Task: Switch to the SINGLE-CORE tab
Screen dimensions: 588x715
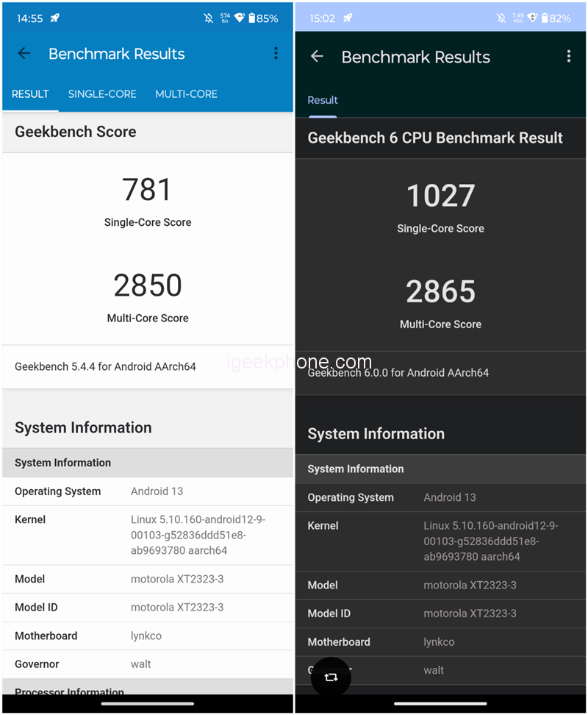Action: 102,94
